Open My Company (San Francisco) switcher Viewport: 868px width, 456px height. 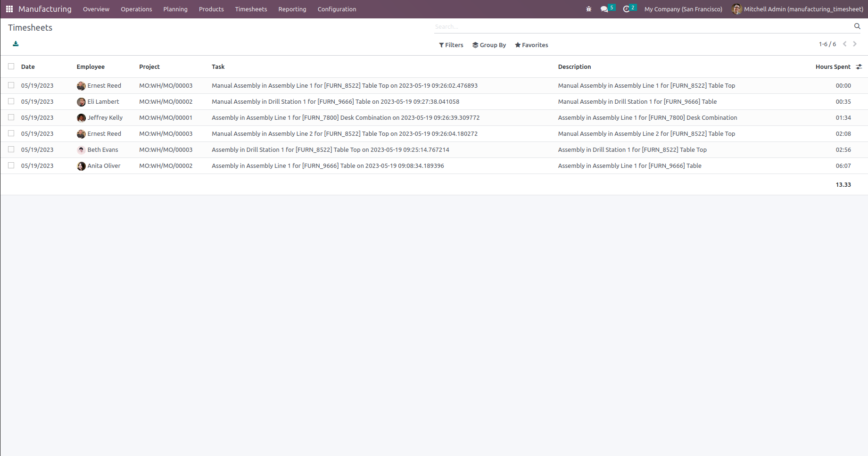(683, 9)
